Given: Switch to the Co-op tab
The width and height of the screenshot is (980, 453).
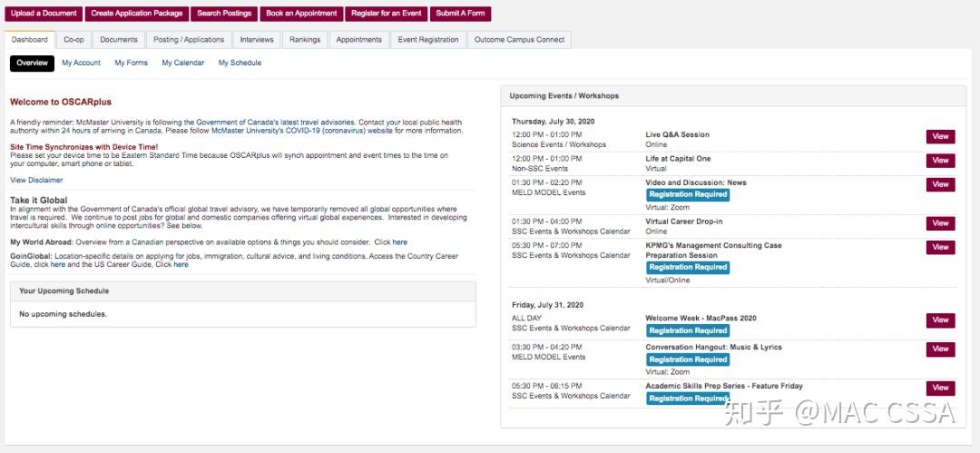Looking at the screenshot, I should [73, 40].
